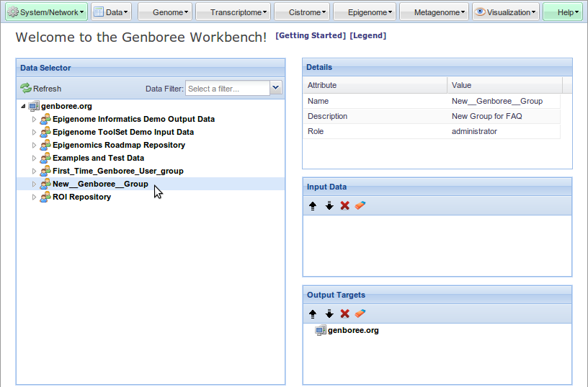Image resolution: width=588 pixels, height=387 pixels.
Task: Select genboree.org in Output Targets
Action: (352, 331)
